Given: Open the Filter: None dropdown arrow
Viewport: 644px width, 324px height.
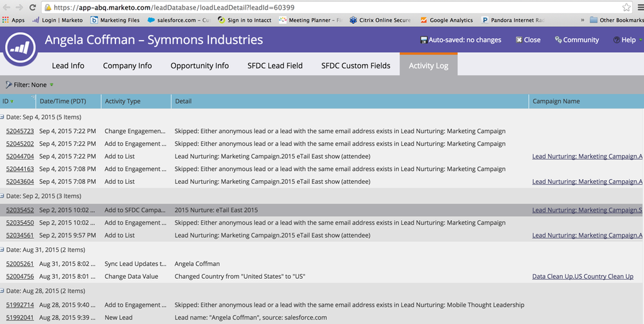Looking at the screenshot, I should [x=52, y=85].
